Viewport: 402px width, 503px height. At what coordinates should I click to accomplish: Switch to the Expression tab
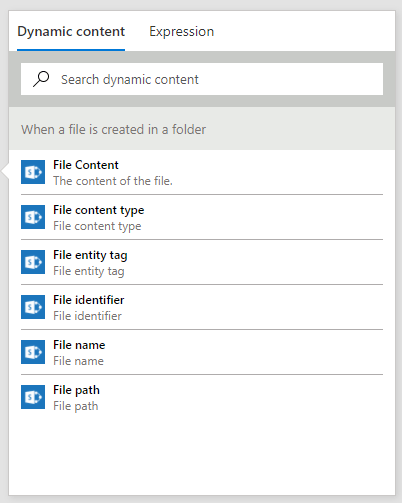[x=181, y=32]
